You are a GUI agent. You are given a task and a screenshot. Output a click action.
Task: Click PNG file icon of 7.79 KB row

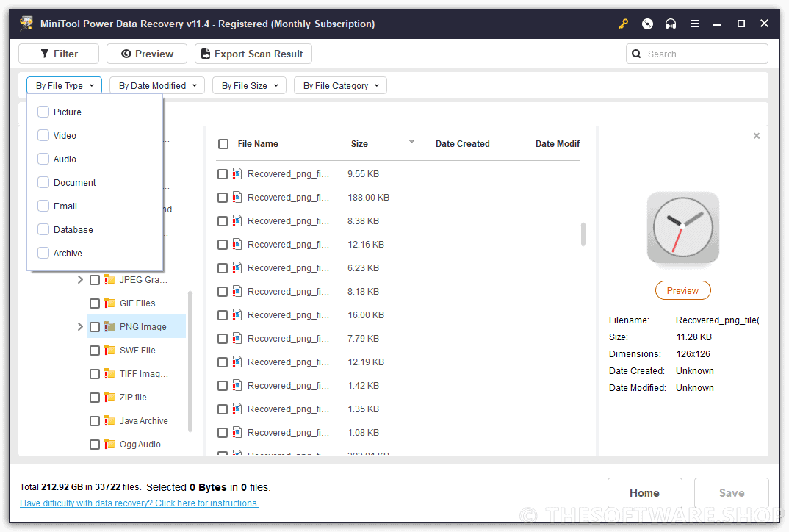click(237, 338)
